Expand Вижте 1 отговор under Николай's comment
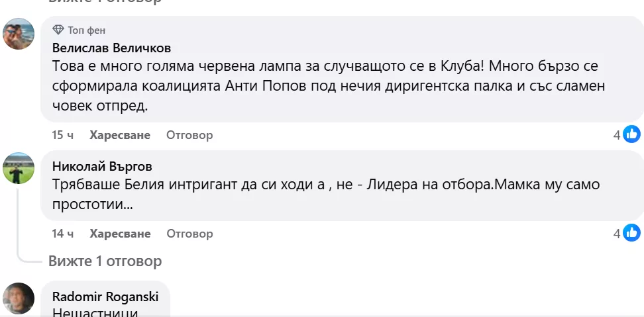The image size is (644, 317). [x=105, y=261]
